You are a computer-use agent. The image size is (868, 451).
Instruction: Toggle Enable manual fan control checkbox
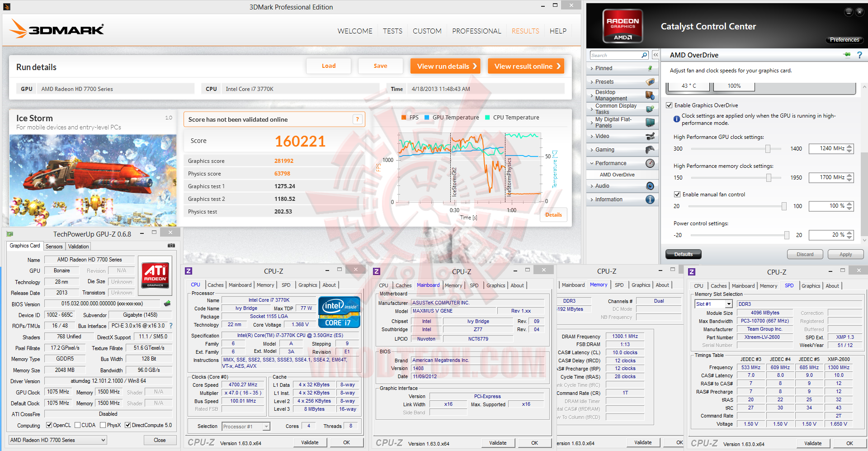click(x=677, y=195)
